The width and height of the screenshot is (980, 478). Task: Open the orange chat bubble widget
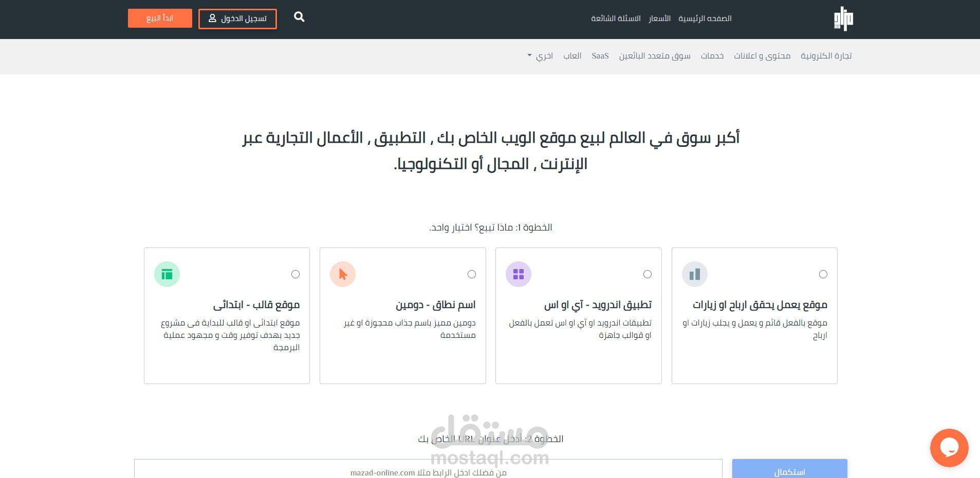click(x=949, y=448)
